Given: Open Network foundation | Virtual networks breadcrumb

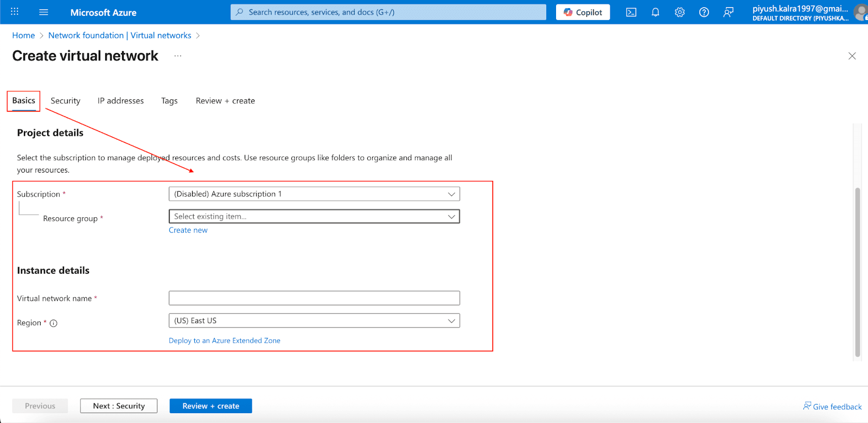Looking at the screenshot, I should coord(120,35).
